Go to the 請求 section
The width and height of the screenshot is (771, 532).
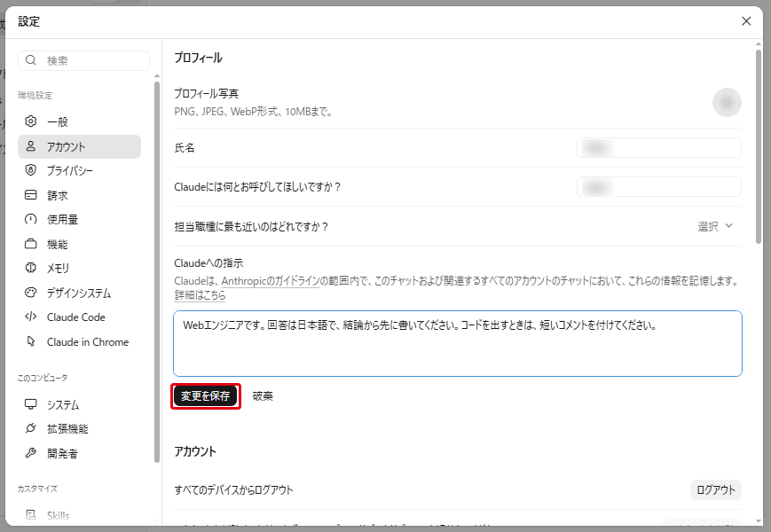tap(79, 195)
